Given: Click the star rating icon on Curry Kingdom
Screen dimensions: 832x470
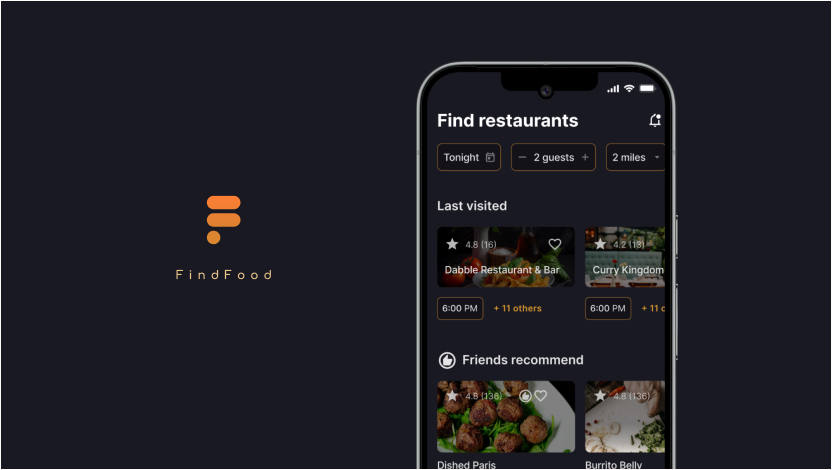Looking at the screenshot, I should 600,244.
